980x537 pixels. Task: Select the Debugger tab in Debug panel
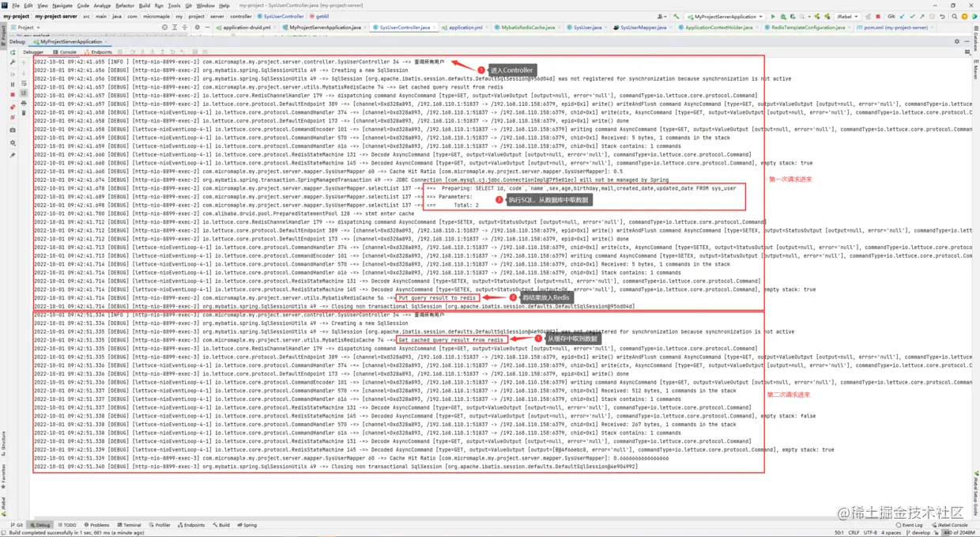coord(33,52)
